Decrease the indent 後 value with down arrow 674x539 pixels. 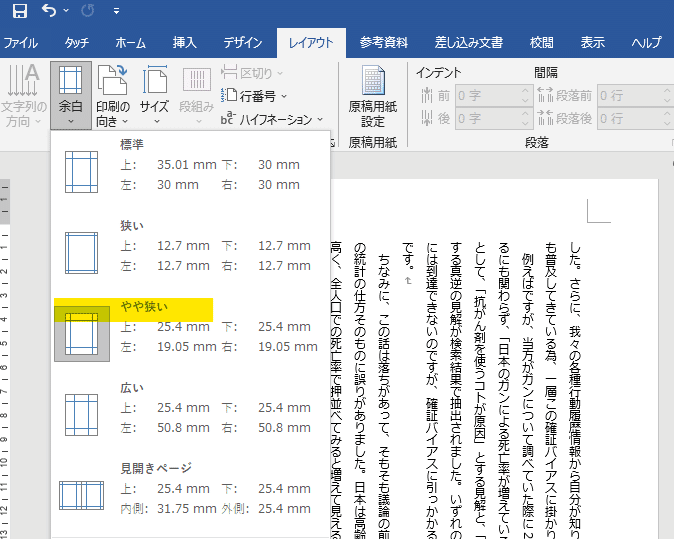click(525, 124)
